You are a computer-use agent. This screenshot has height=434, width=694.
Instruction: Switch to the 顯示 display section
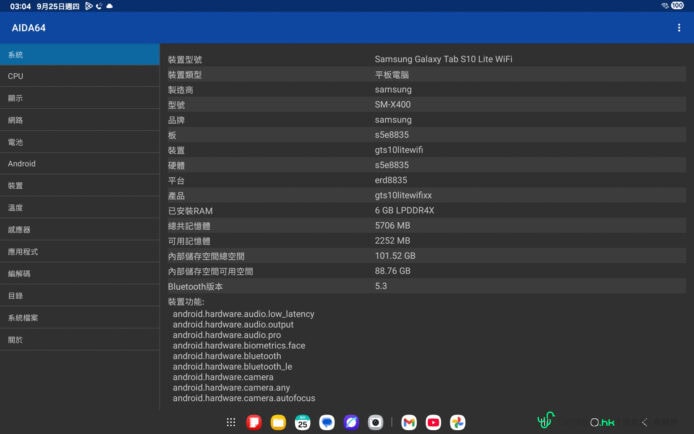coord(80,98)
